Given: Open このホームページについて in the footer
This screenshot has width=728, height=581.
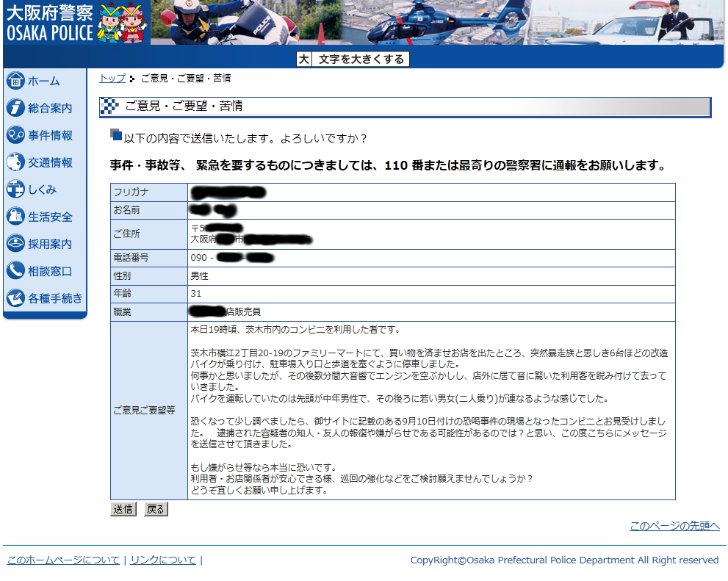Looking at the screenshot, I should (x=63, y=560).
